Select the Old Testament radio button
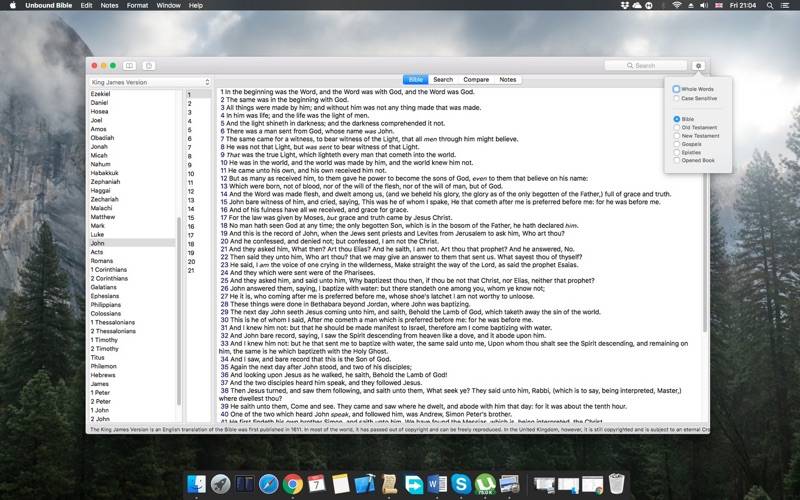 [677, 128]
